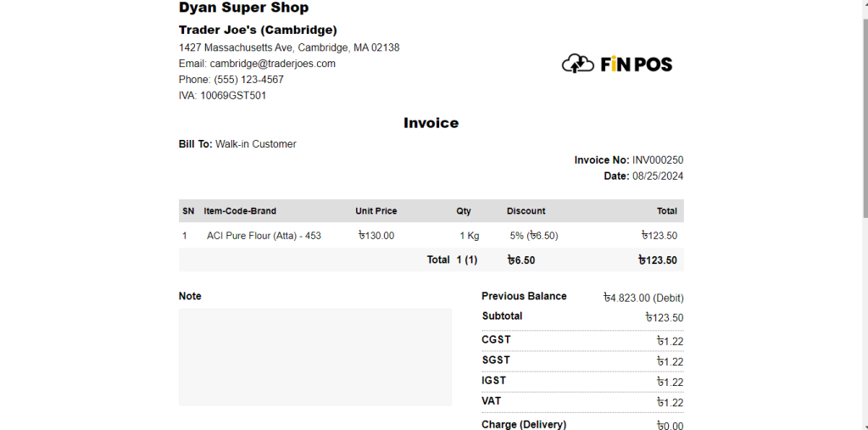
Task: Click invoice number INV000250
Action: tap(658, 160)
